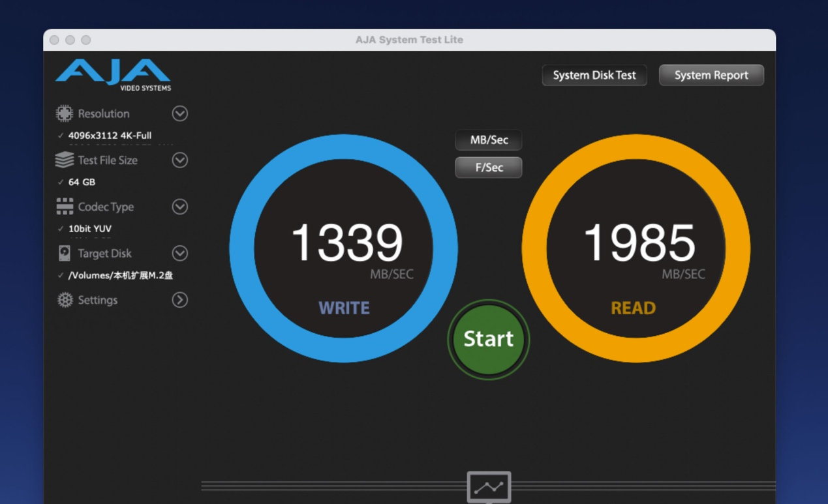Image resolution: width=828 pixels, height=504 pixels.
Task: Expand the Resolution dropdown arrow
Action: [x=179, y=113]
